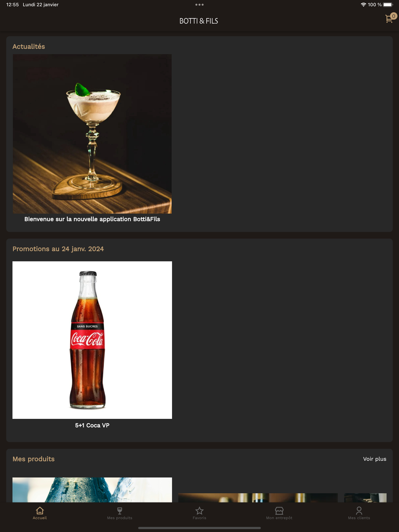Open Mes clients person icon

pos(359,510)
